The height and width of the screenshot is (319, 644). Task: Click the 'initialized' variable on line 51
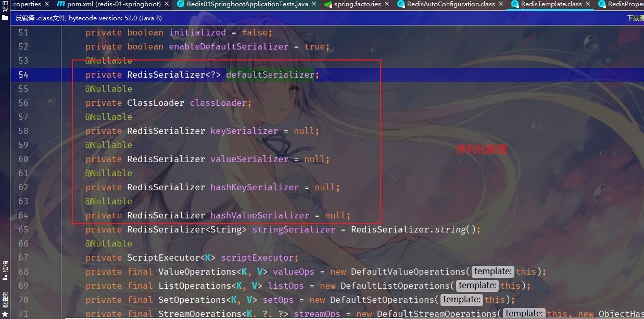[197, 32]
